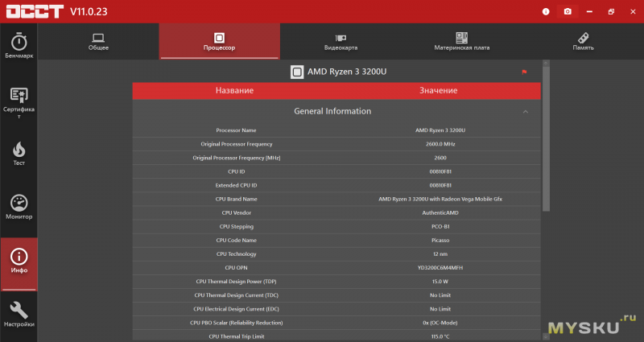Switch to the Материнская плата tab

(x=461, y=42)
